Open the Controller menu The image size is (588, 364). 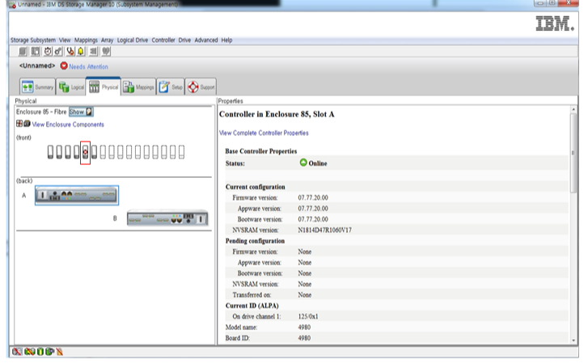point(163,40)
